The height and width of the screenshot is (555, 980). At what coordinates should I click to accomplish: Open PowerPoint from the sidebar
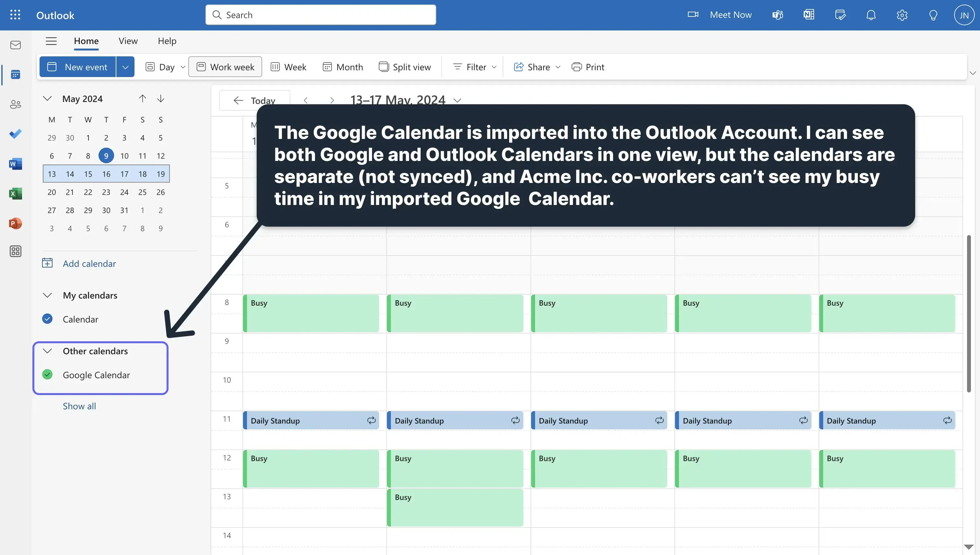pos(16,223)
